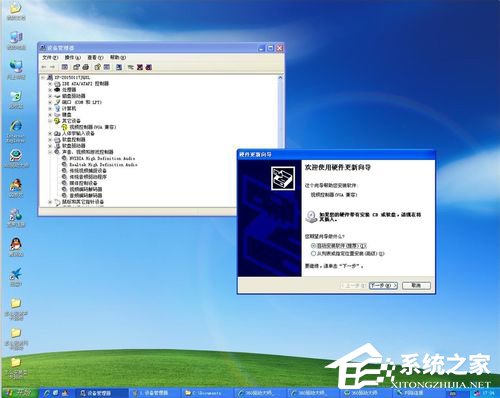Click the print toolbar icon

[86, 67]
